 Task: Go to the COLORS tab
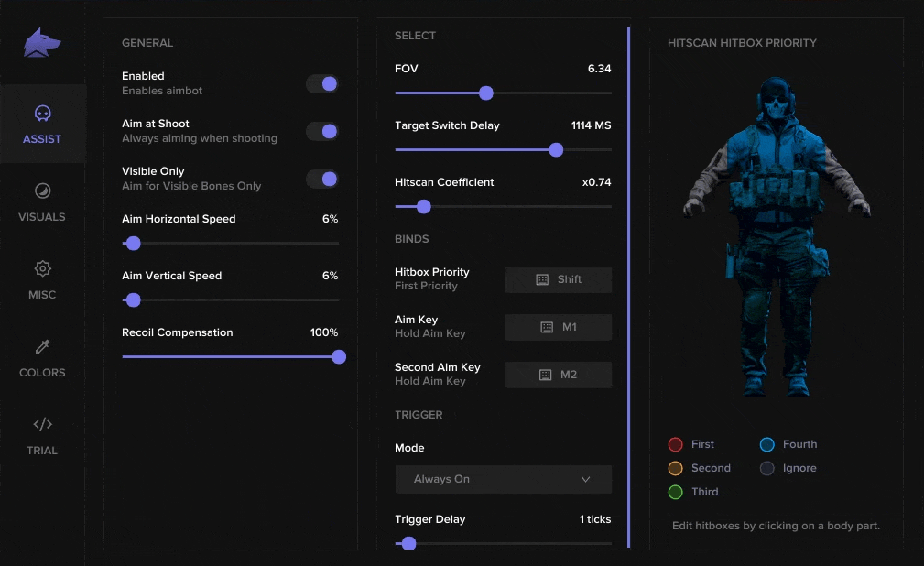[42, 357]
